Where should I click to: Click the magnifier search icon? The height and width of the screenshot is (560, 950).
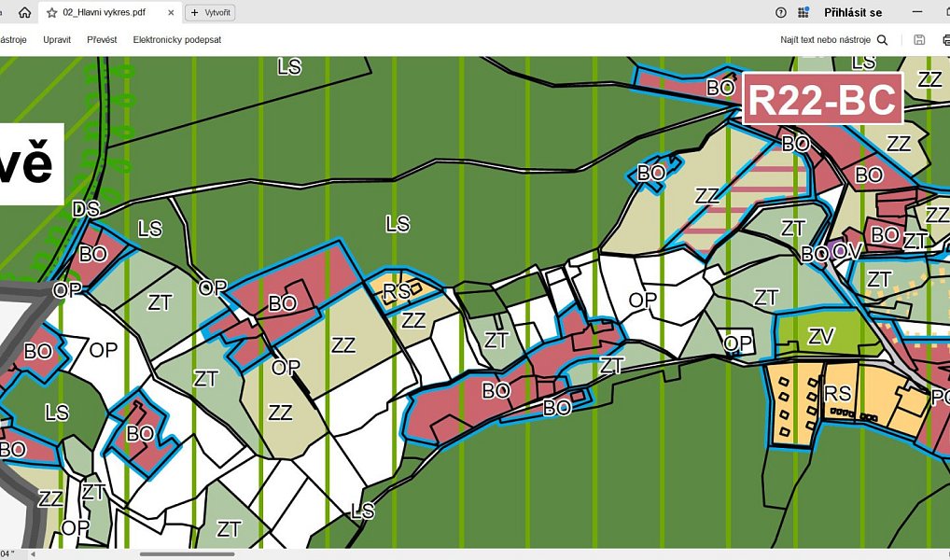click(882, 40)
